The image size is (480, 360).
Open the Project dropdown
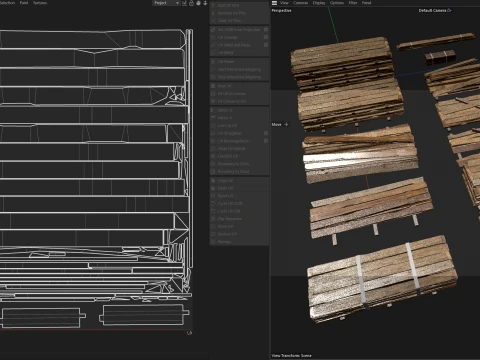[166, 3]
